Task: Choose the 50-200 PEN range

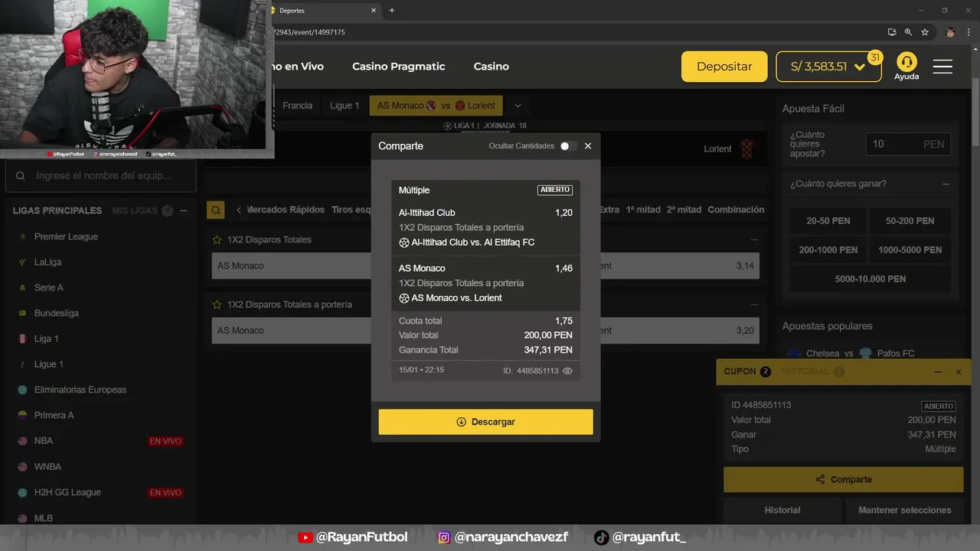Action: point(910,220)
